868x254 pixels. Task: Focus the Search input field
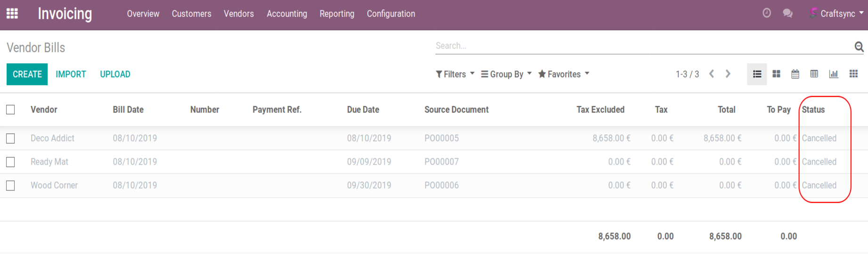641,46
